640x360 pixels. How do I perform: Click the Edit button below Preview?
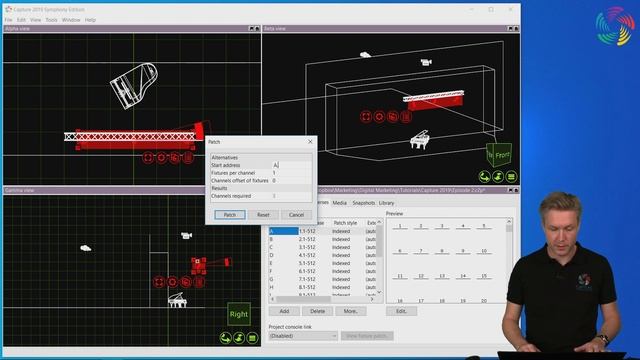coord(402,311)
